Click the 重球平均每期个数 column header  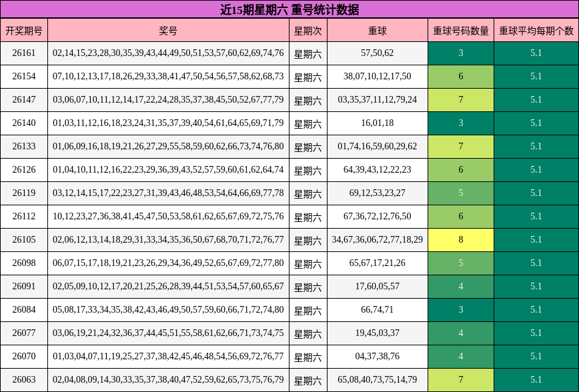tap(536, 31)
